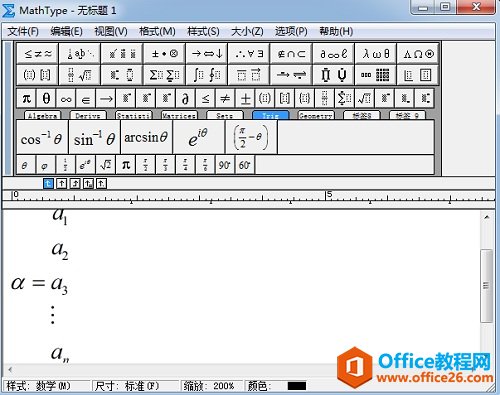Switch to the Geometry tab
500x395 pixels.
coord(316,115)
